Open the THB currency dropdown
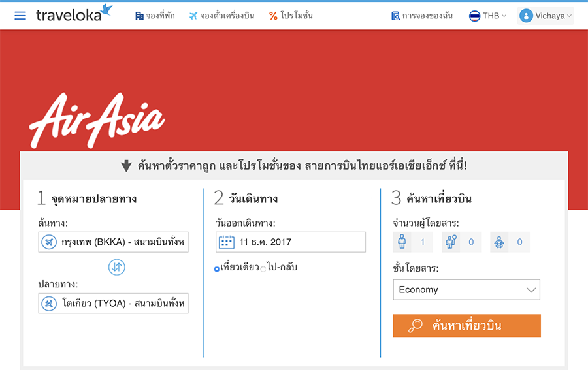Screen dimensions: 588x378 (487, 16)
